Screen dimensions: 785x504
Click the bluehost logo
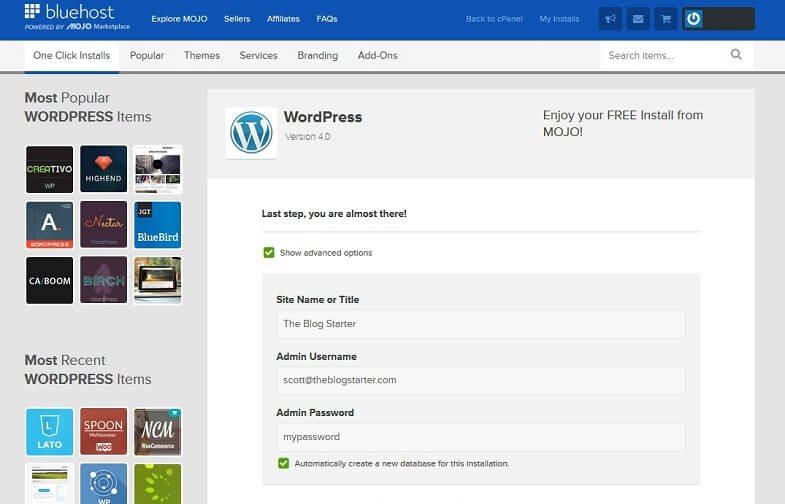click(77, 17)
